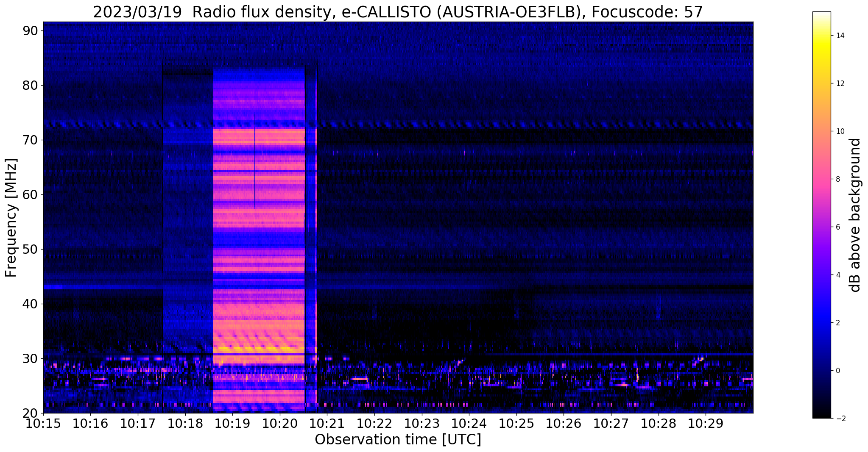The width and height of the screenshot is (868, 452).
Task: Click the 10:27 time tick label
Action: point(611,423)
